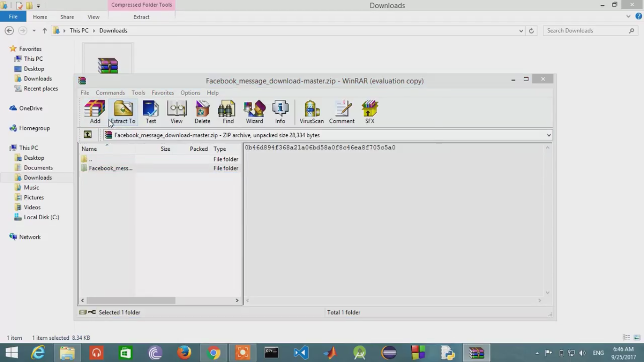644x362 pixels.
Task: Open Documents under This PC
Action: 33,168
